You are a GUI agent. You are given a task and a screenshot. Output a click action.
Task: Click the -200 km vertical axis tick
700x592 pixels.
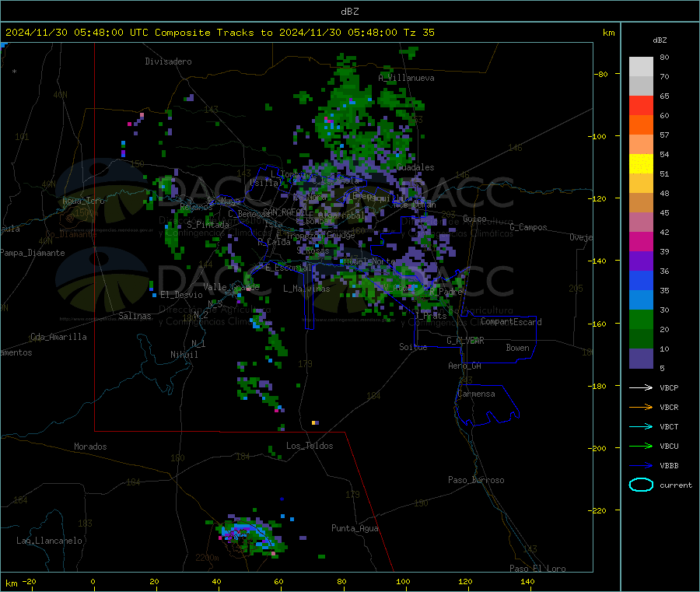click(x=597, y=448)
